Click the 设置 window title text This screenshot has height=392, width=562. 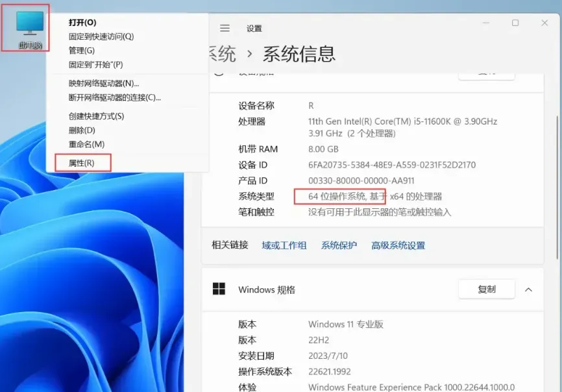point(254,29)
